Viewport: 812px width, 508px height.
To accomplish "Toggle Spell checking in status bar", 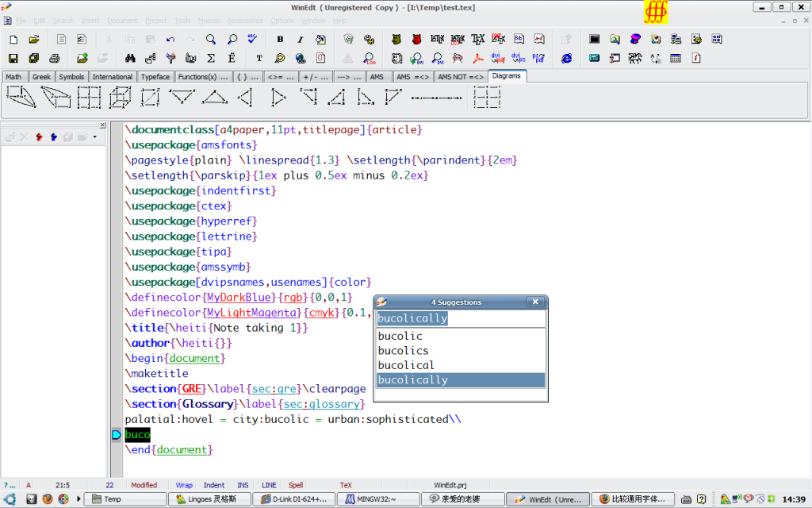I will [x=296, y=485].
